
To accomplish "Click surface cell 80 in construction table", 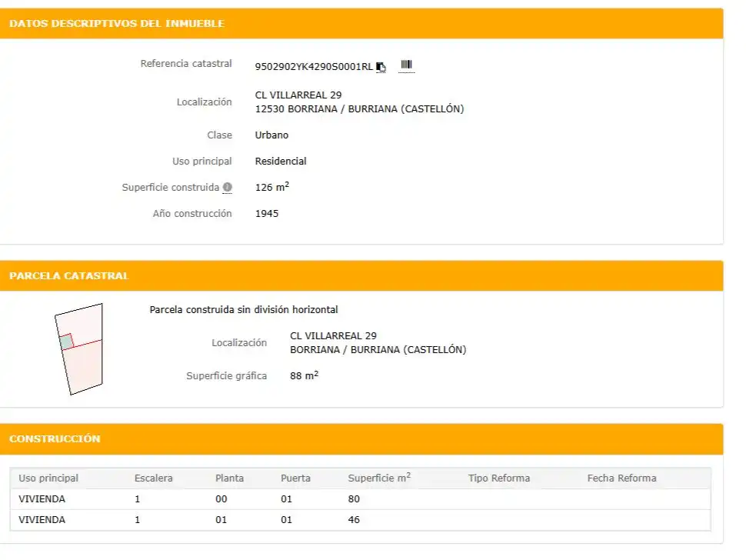I will tap(354, 499).
